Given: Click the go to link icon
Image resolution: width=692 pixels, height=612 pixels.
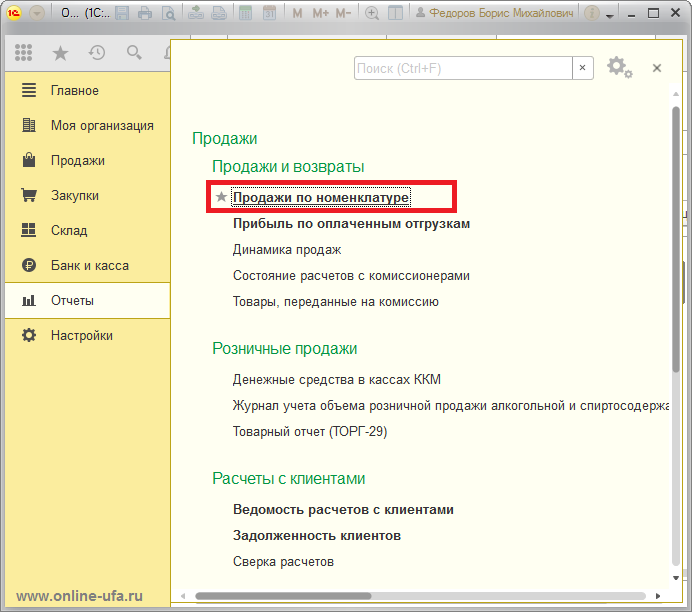Looking at the screenshot, I should (218, 13).
